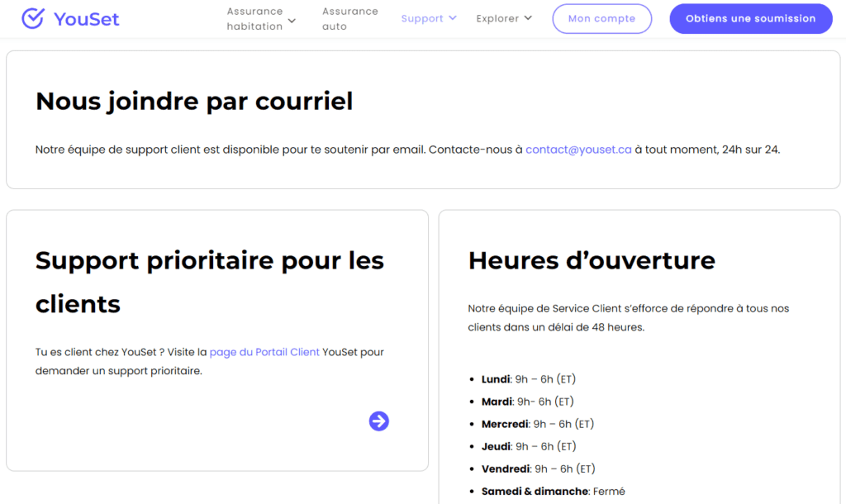846x504 pixels.
Task: Open the Assurance habitation menu label
Action: pyautogui.click(x=254, y=19)
